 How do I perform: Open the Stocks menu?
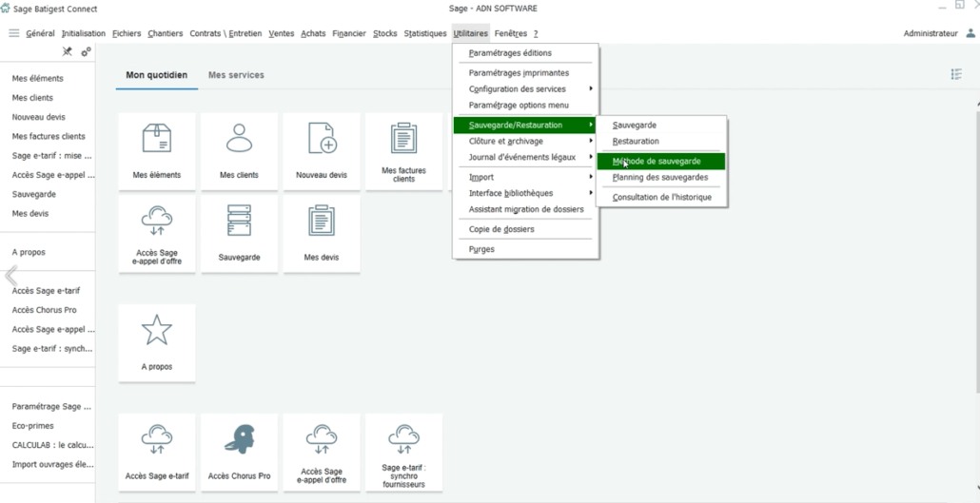click(385, 33)
